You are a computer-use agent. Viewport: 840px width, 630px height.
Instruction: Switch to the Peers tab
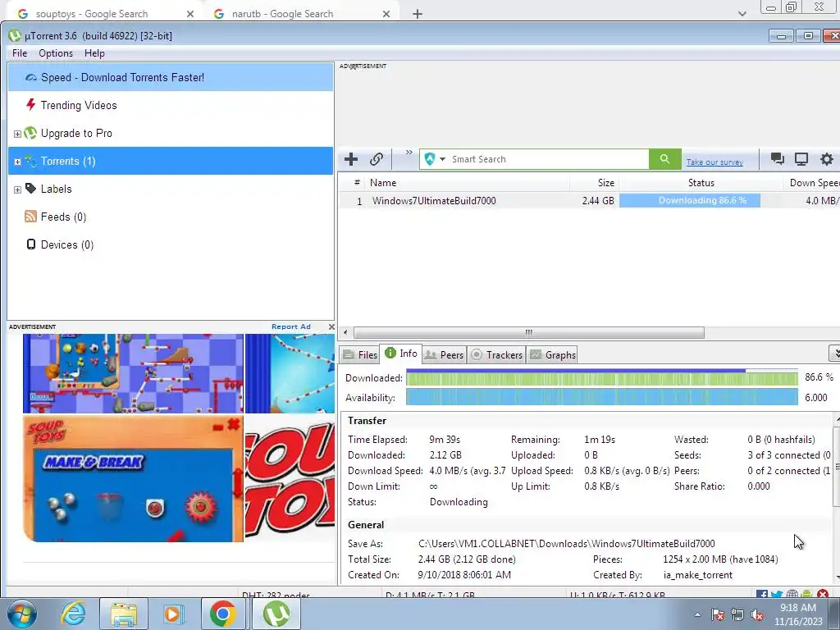point(444,354)
